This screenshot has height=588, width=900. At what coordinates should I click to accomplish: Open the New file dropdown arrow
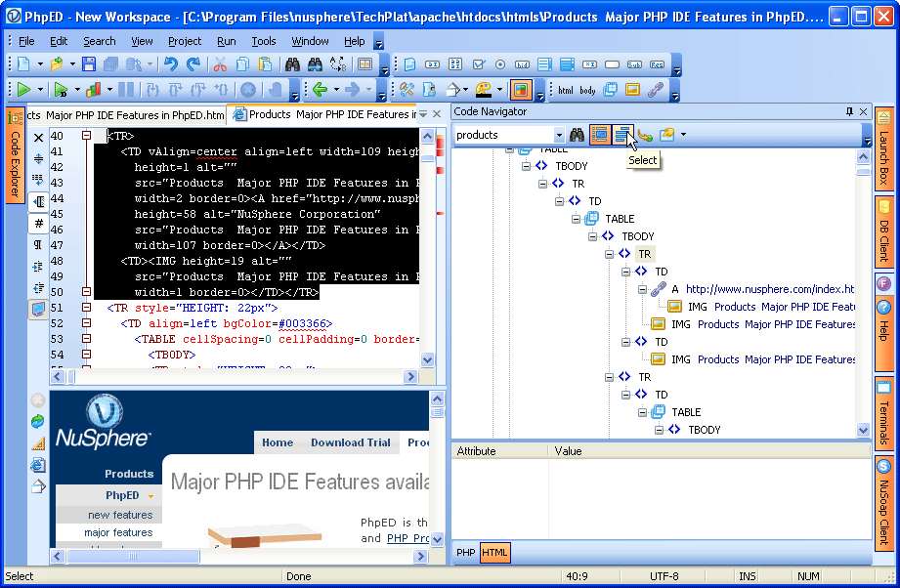(40, 64)
